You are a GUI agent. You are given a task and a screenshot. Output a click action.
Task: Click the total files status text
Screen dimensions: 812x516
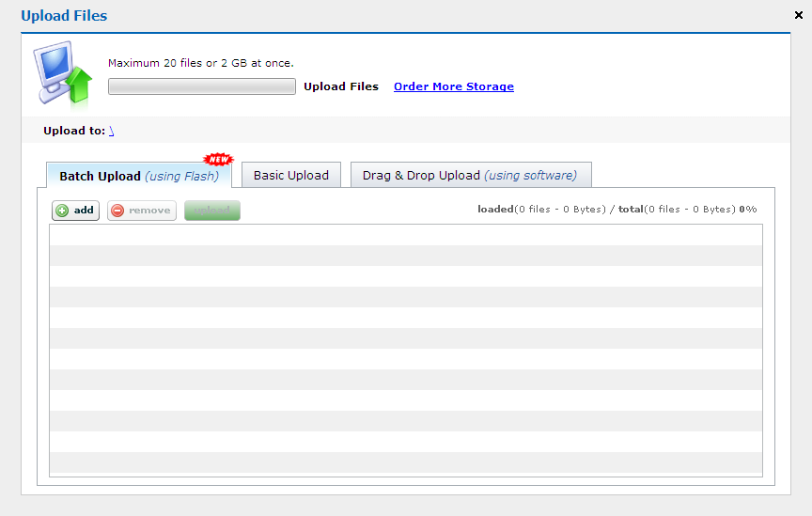(x=677, y=210)
